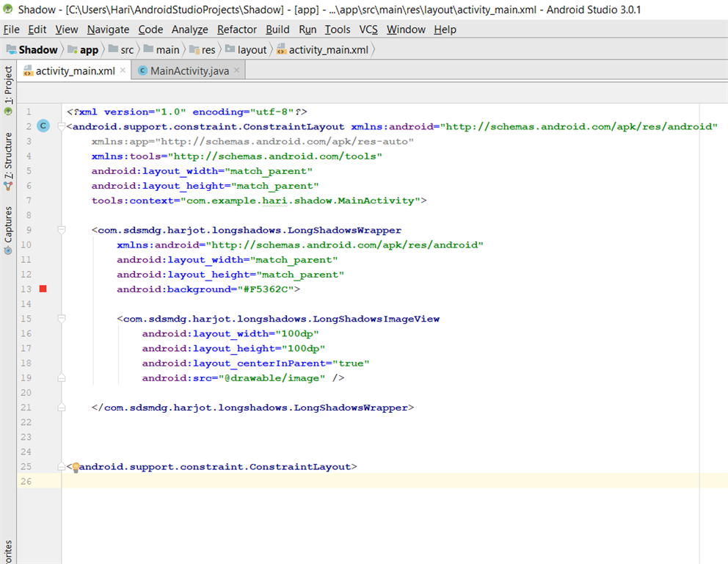Click line number 13 in the gutter

point(26,289)
